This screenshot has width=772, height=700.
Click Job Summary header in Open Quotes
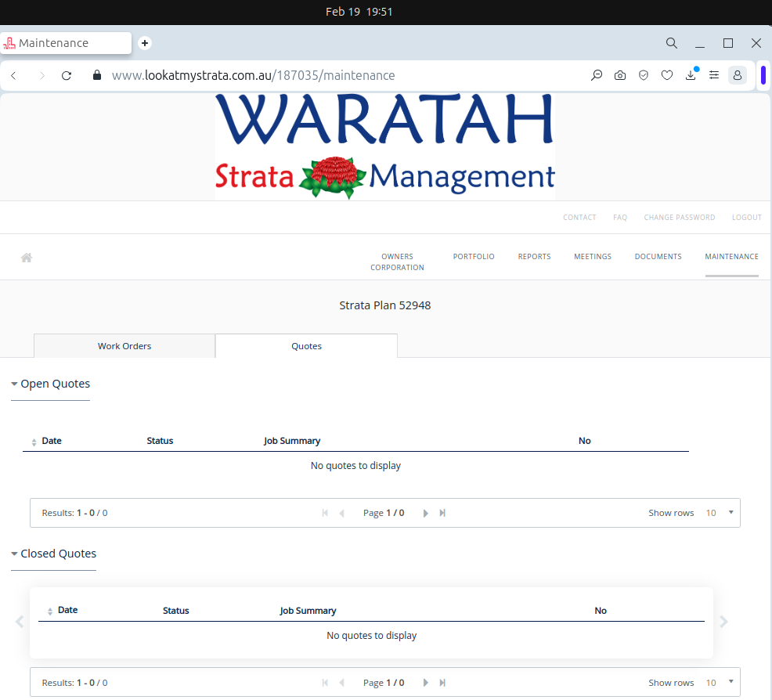tap(292, 441)
